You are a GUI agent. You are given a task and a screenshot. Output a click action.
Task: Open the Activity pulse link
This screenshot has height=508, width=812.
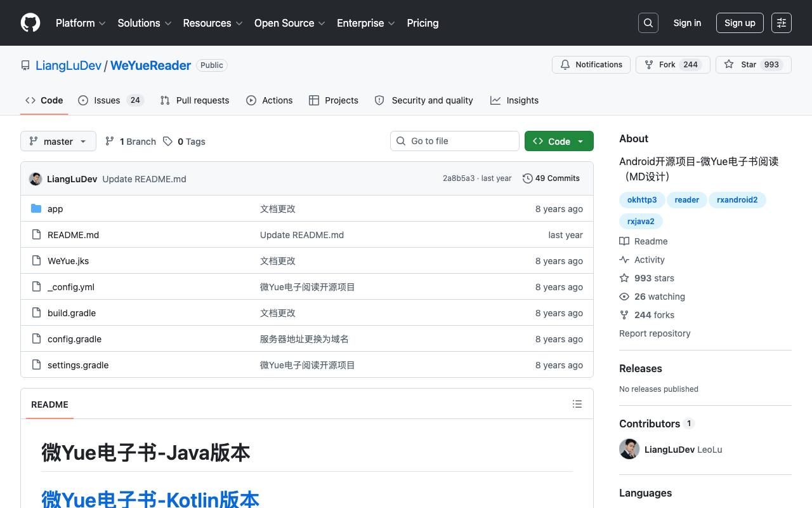[642, 260]
